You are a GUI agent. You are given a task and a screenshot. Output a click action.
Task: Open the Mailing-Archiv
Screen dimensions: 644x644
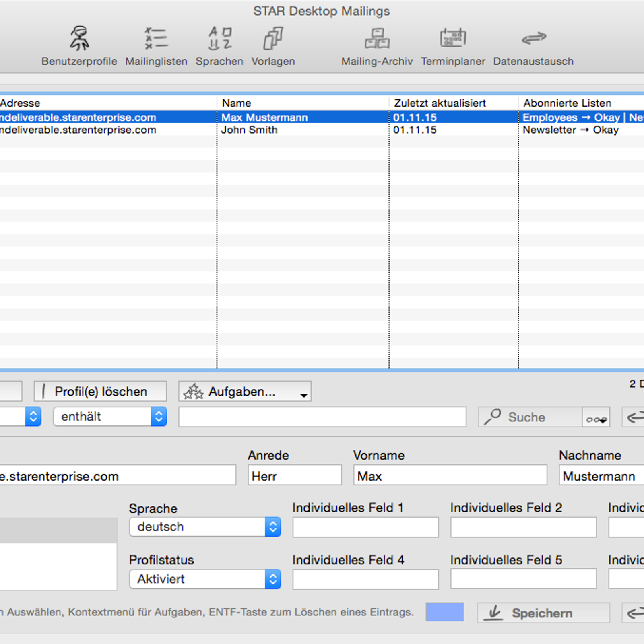coord(377,46)
